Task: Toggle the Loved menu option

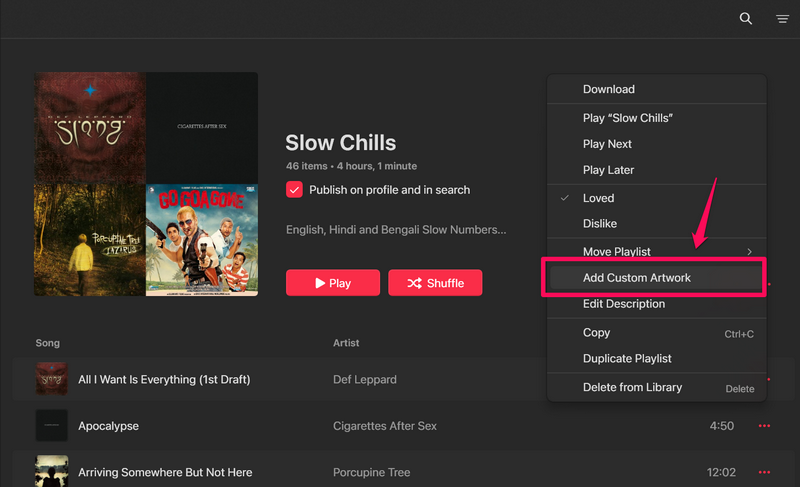Action: 598,198
